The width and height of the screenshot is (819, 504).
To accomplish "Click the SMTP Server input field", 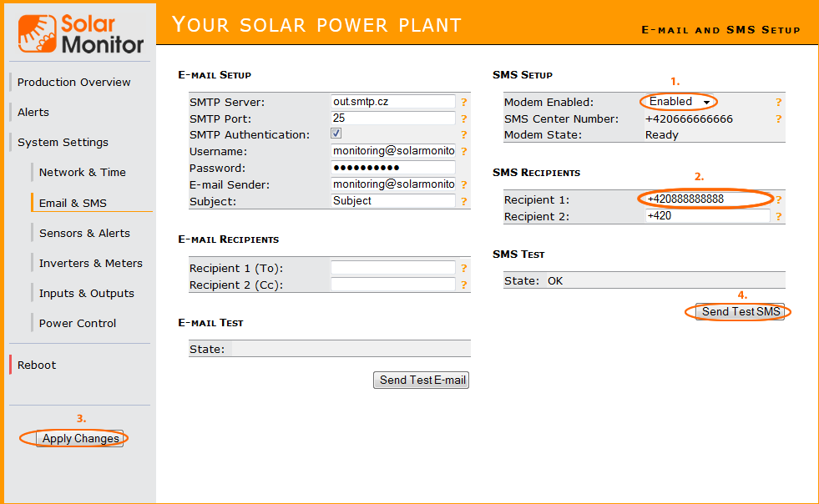I will tap(392, 102).
